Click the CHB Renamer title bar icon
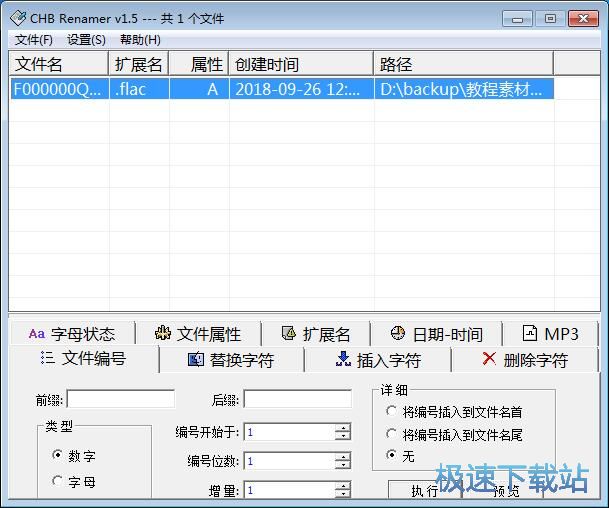Screen dimensions: 609x508 18,18
